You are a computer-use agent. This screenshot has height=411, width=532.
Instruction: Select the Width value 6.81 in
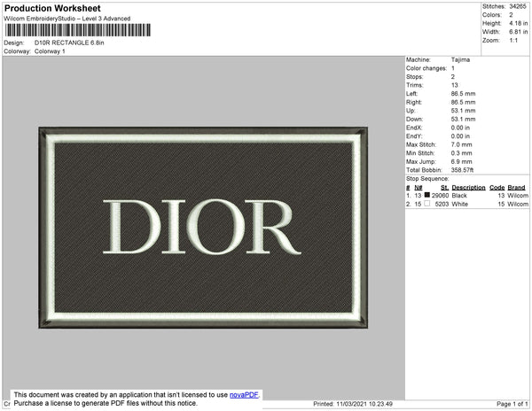[x=519, y=32]
